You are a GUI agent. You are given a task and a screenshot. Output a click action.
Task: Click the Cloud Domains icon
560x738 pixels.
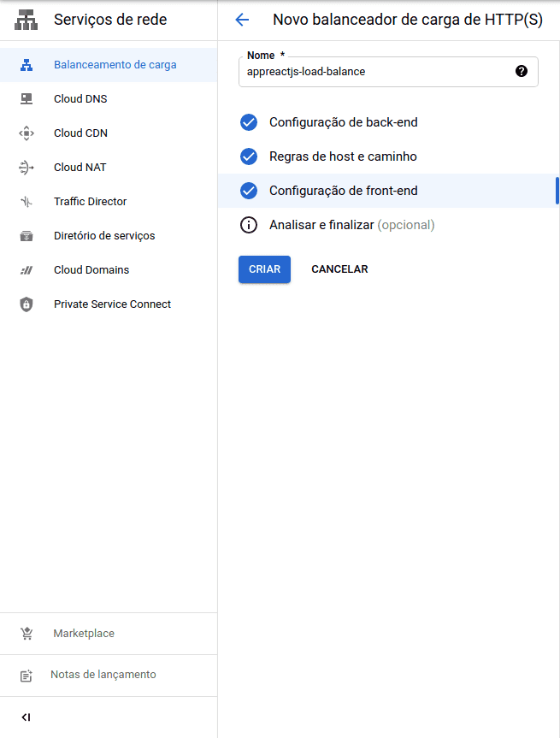click(27, 270)
